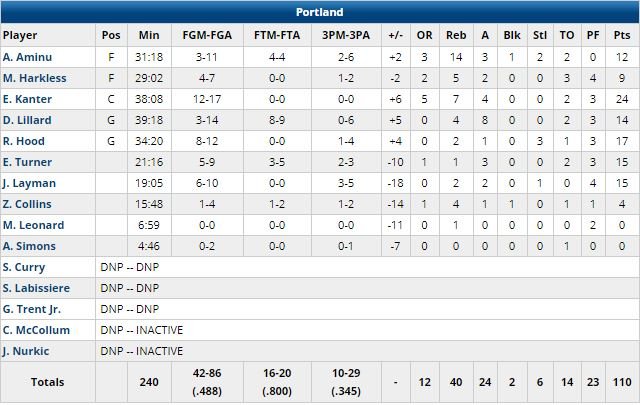Select A. Simons player link
The image size is (640, 405).
click(29, 246)
